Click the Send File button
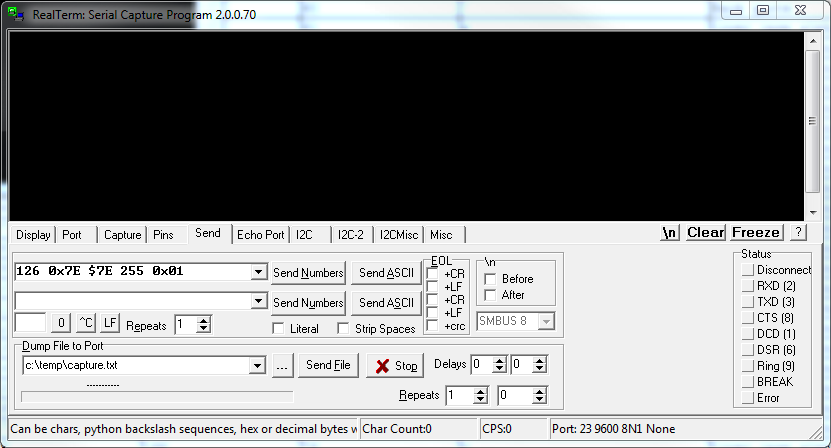 (328, 365)
